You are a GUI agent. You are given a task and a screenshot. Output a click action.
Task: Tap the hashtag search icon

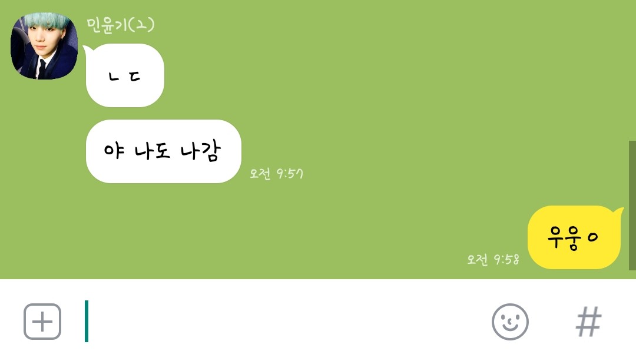point(588,322)
